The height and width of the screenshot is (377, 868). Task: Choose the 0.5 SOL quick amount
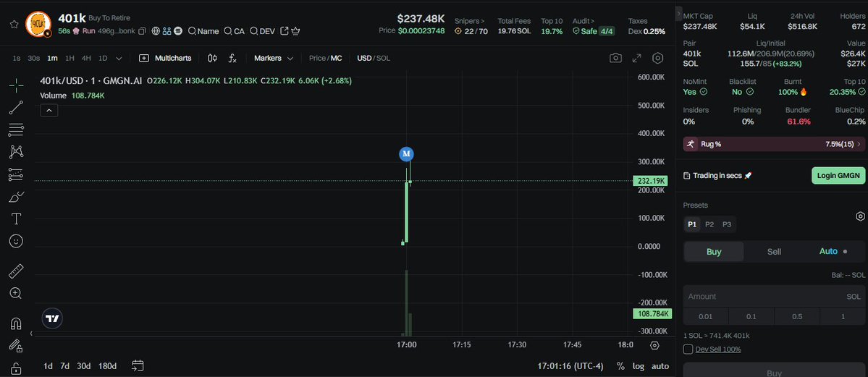[797, 317]
